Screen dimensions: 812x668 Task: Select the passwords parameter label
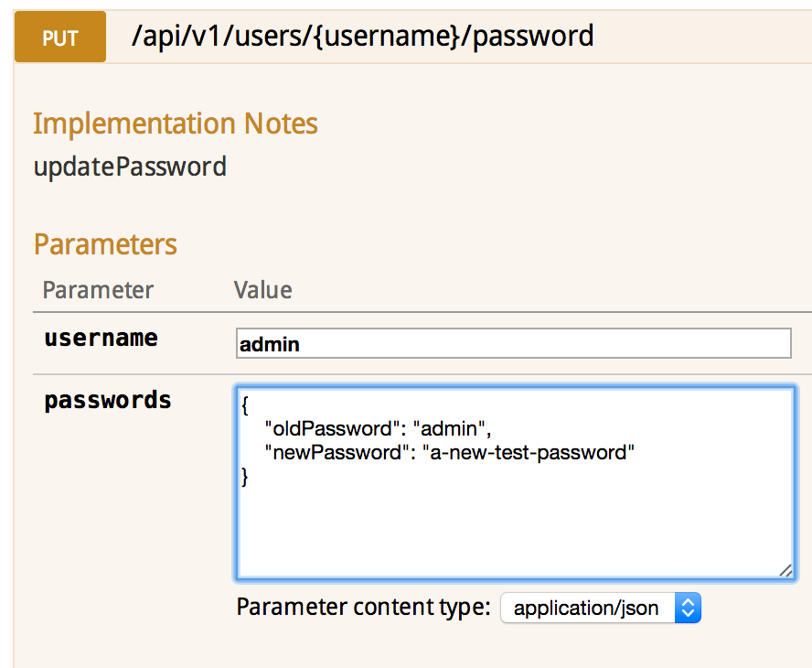(x=107, y=400)
